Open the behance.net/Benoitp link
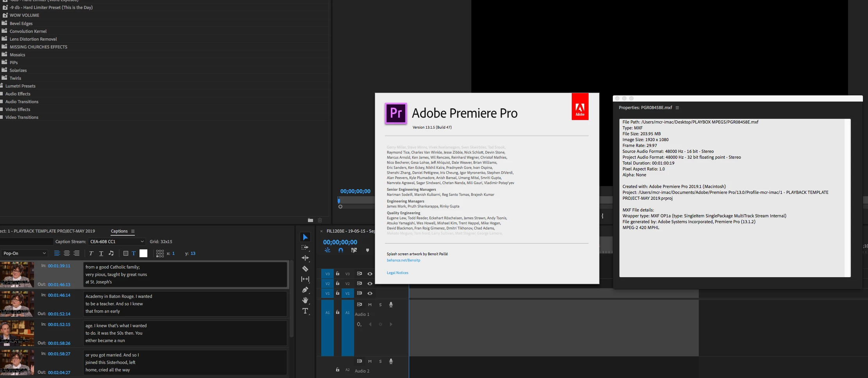The height and width of the screenshot is (378, 868). 403,260
